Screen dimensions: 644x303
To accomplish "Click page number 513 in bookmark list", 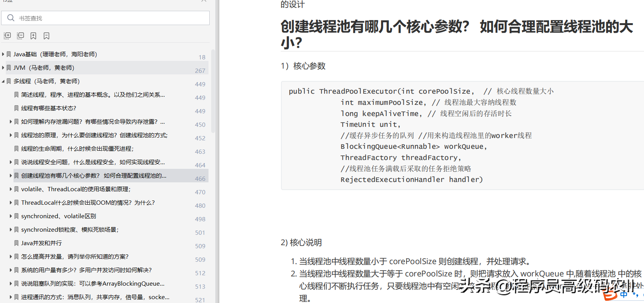I will (x=200, y=287).
